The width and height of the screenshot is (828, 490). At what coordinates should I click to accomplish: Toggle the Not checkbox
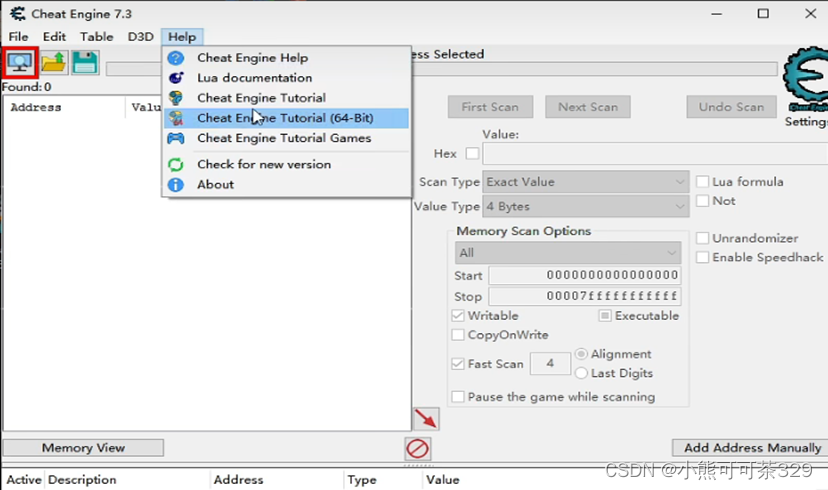click(x=702, y=201)
